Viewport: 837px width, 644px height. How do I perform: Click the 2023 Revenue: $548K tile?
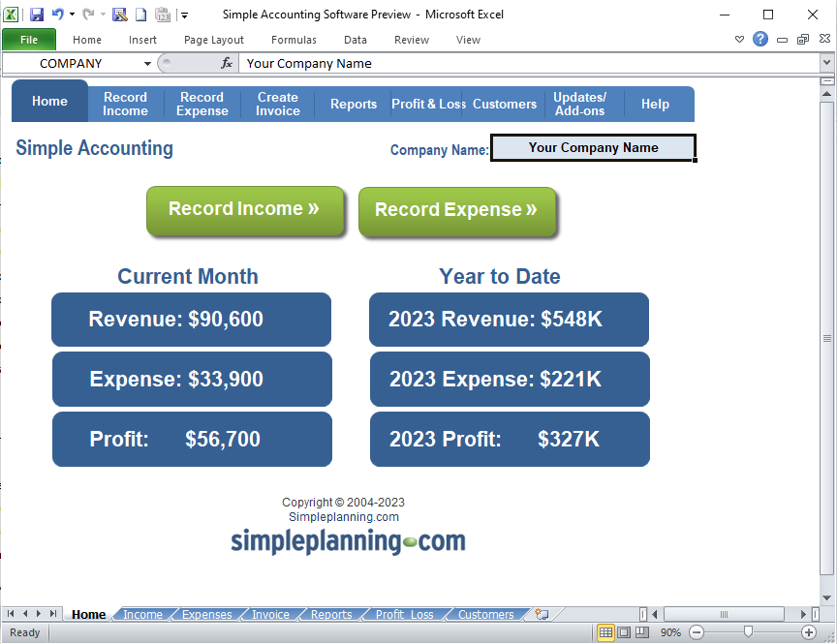coord(509,319)
